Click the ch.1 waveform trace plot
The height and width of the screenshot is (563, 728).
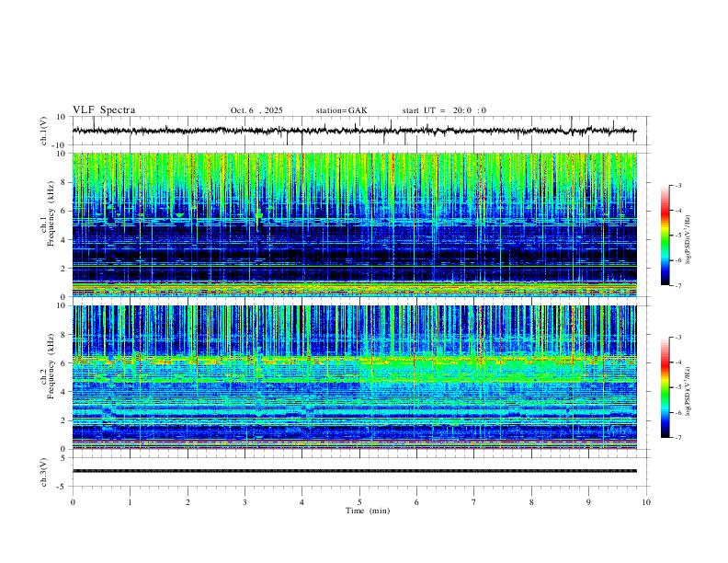tap(354, 131)
